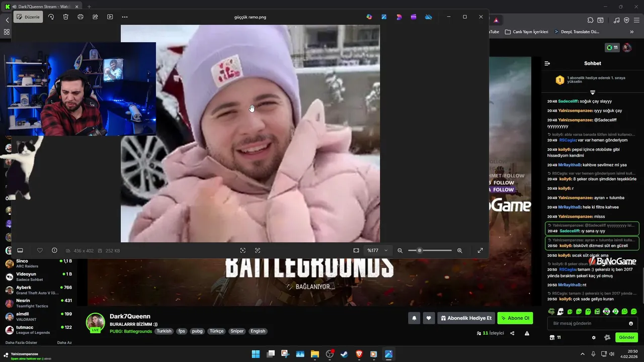644x362 pixels.
Task: Select the Turkish stream tag
Action: tap(164, 331)
